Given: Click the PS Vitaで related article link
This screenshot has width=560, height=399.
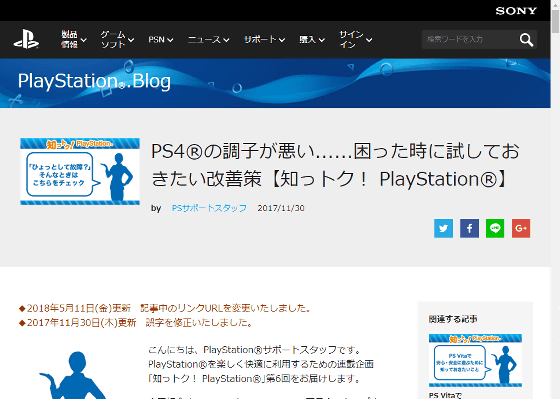Looking at the screenshot, I should (445, 395).
